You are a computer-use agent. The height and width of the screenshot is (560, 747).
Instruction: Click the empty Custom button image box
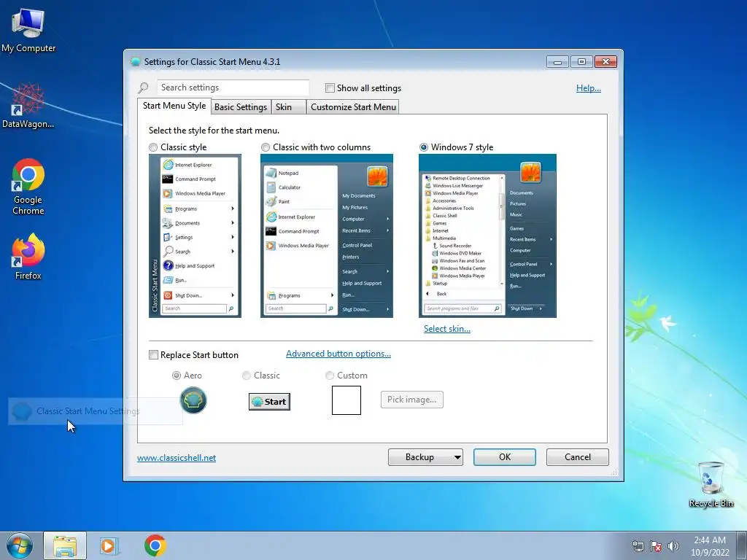coord(347,400)
